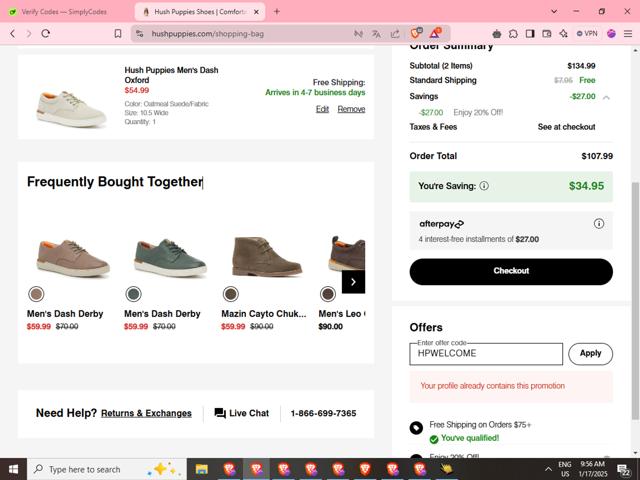Screen dimensions: 640x480
Task: Open a new browser tab
Action: pos(277,11)
